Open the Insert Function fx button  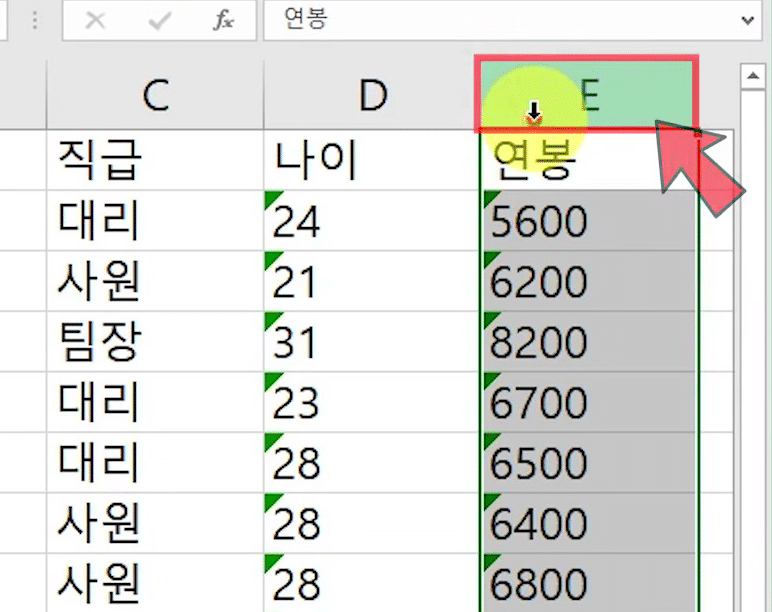(224, 20)
